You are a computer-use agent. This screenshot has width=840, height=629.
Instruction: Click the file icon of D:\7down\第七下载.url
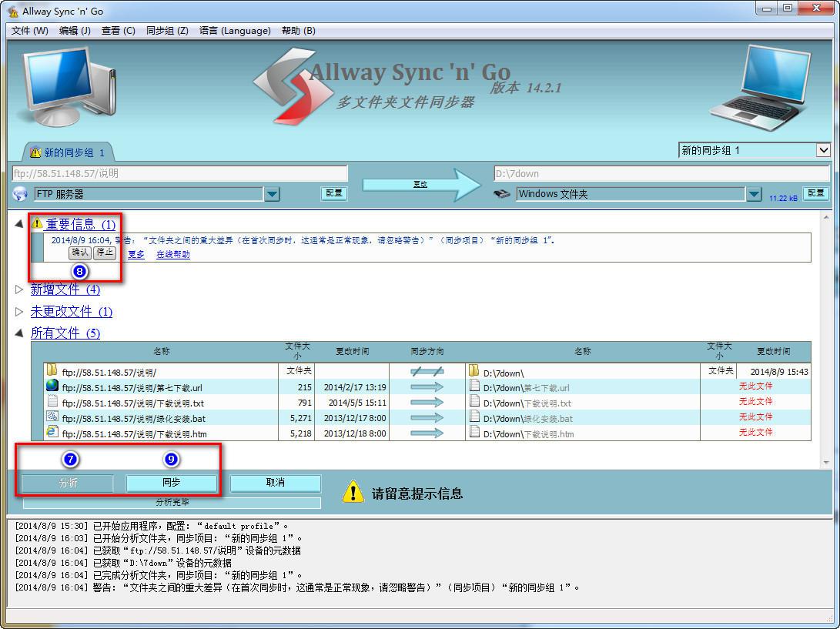[474, 386]
